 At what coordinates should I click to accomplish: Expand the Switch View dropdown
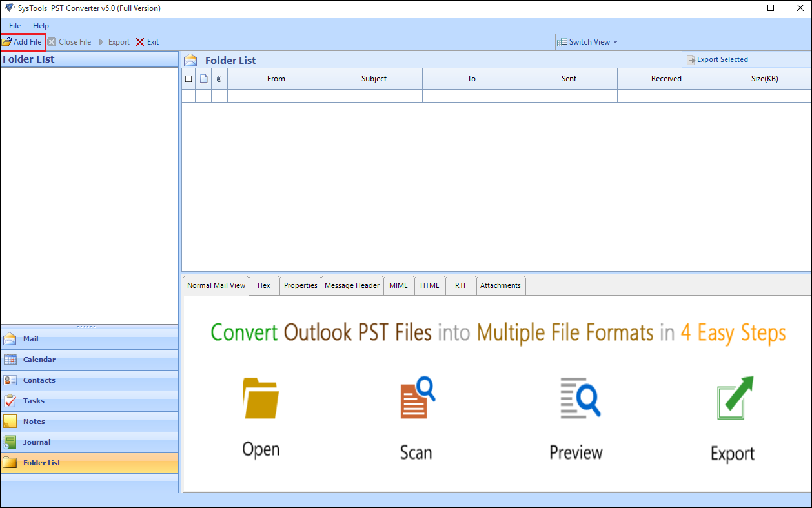click(x=587, y=42)
